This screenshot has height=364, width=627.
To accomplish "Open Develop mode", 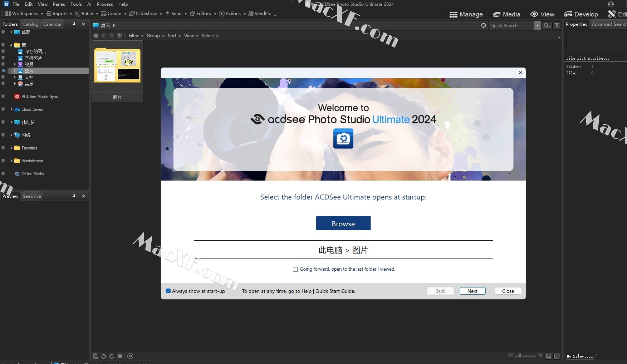I will point(581,14).
